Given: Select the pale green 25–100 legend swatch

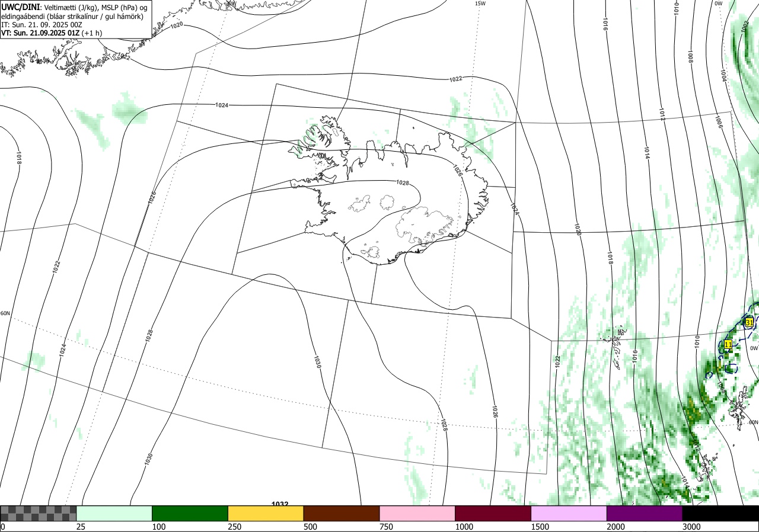Looking at the screenshot, I should point(114,513).
